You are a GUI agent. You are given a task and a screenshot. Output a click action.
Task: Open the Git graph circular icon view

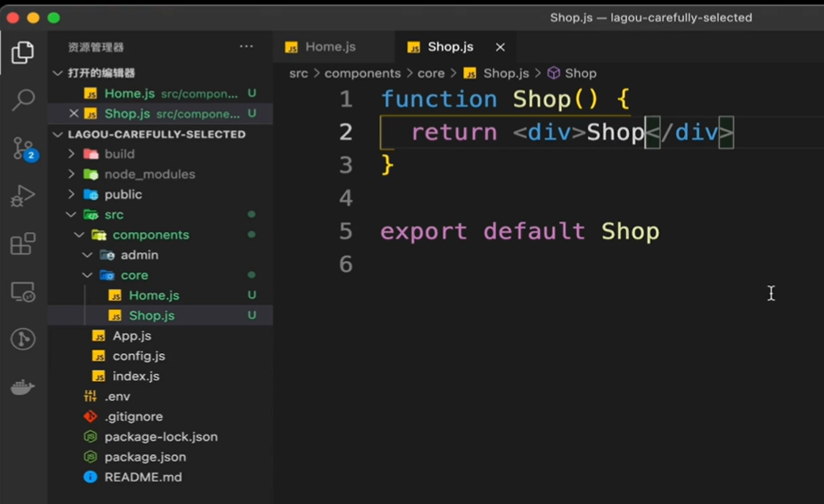coord(23,339)
